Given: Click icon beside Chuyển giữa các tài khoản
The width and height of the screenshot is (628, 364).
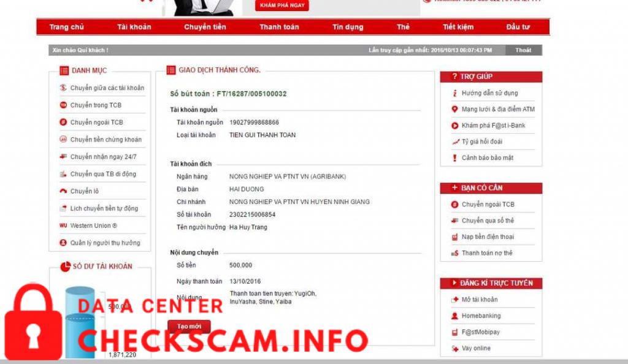Looking at the screenshot, I should pyautogui.click(x=63, y=88).
